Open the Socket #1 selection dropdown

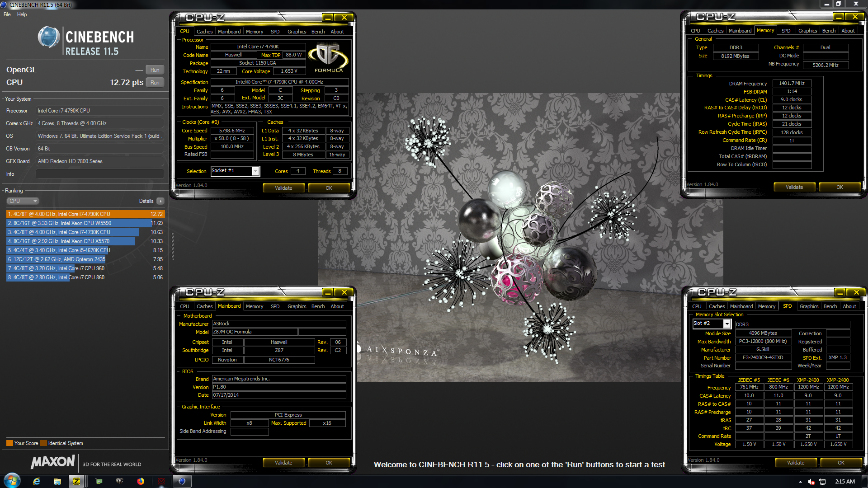click(x=255, y=171)
